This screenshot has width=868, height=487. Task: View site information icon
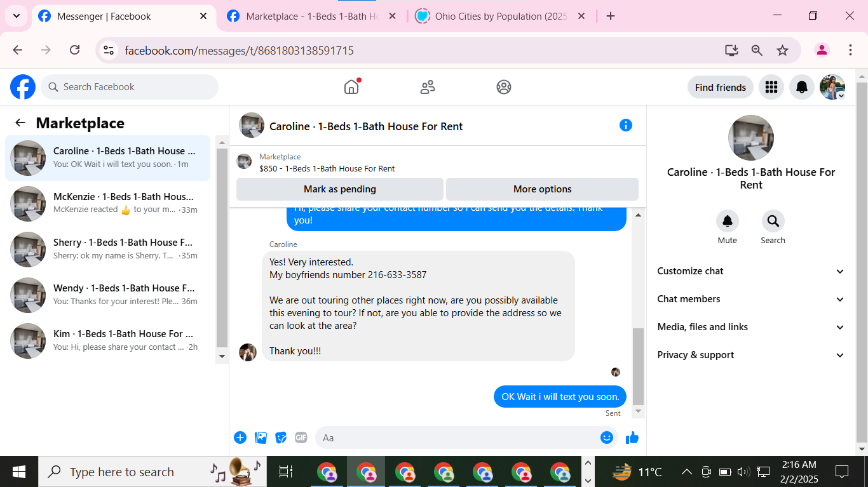[x=109, y=50]
